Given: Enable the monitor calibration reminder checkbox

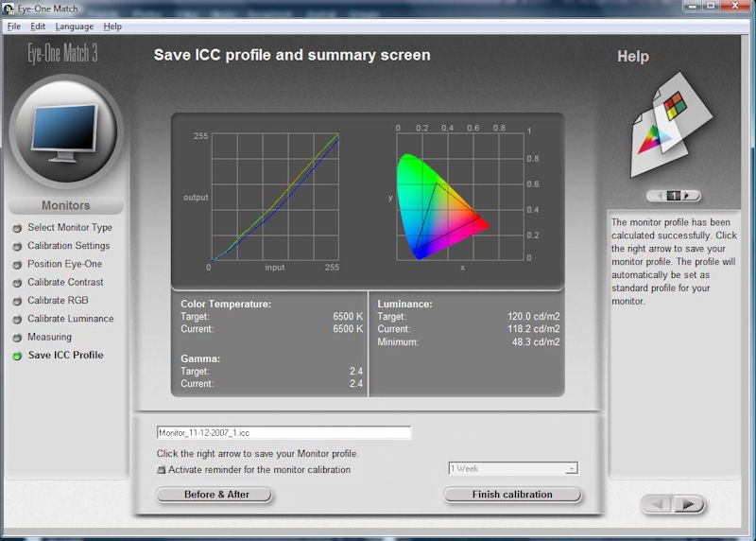Looking at the screenshot, I should pyautogui.click(x=161, y=469).
